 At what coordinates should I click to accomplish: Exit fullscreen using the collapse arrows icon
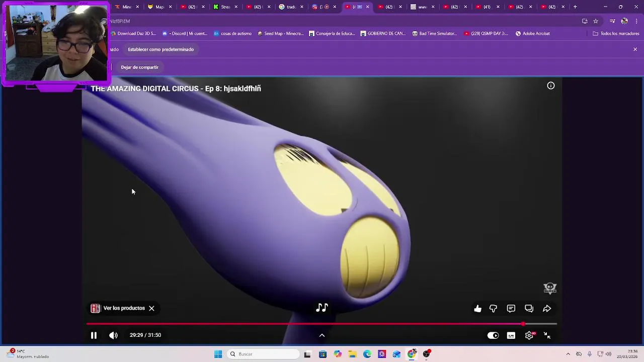click(547, 335)
